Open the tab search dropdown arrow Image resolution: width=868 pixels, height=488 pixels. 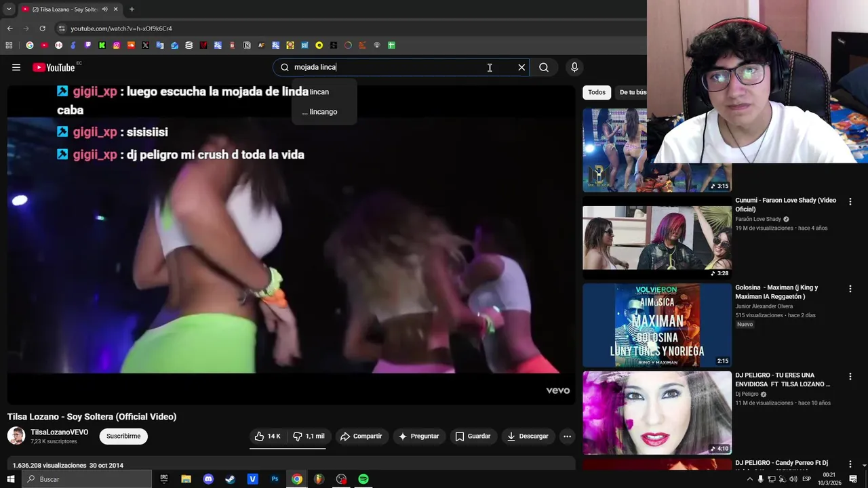point(8,9)
